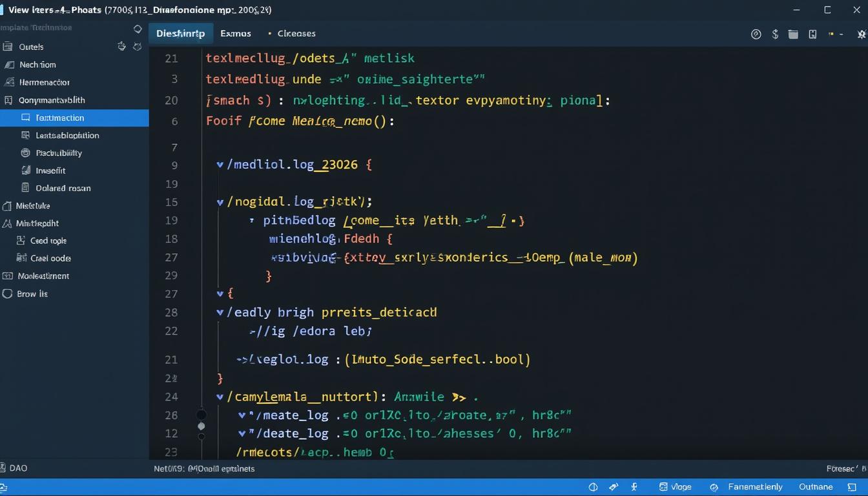Collapse the camylemala_nuttort code section

[220, 397]
